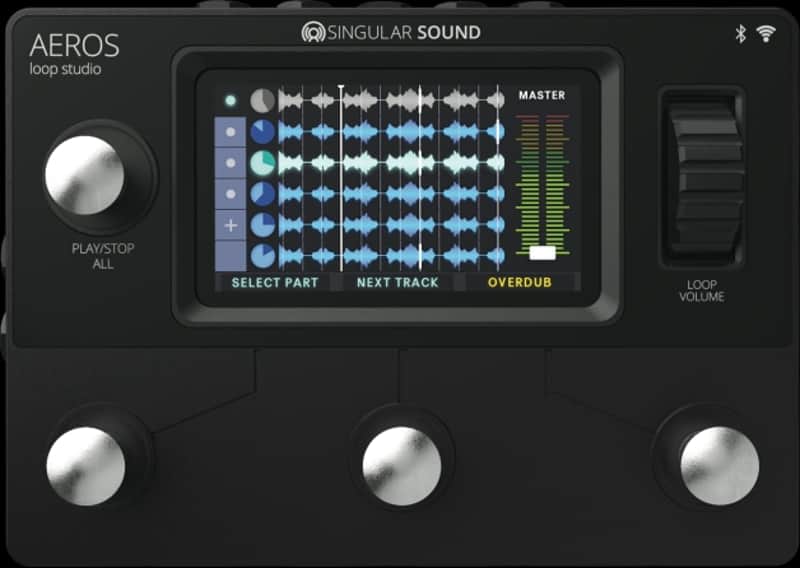This screenshot has width=800, height=568.
Task: Tap the glowing green dot part indicator
Action: (231, 101)
